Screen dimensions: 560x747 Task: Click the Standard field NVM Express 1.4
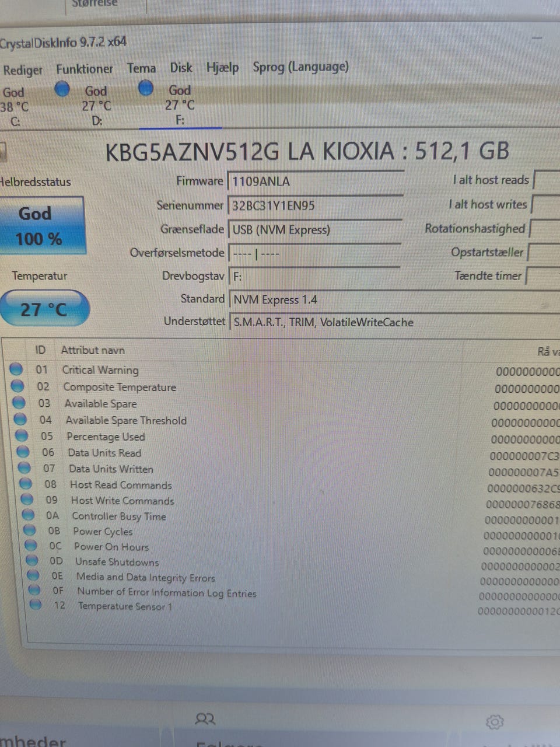click(x=394, y=299)
